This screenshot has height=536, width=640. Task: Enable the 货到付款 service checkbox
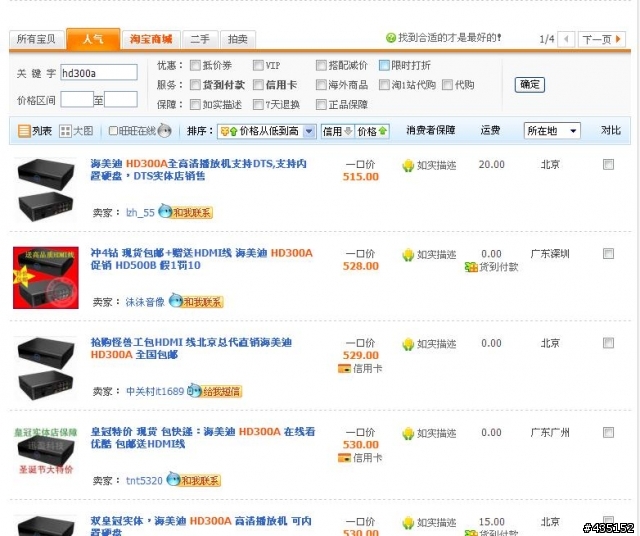click(x=195, y=85)
